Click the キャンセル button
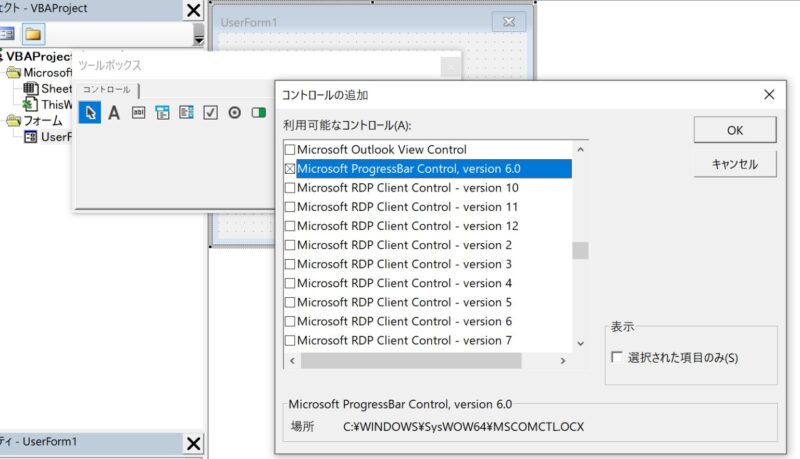 [735, 164]
